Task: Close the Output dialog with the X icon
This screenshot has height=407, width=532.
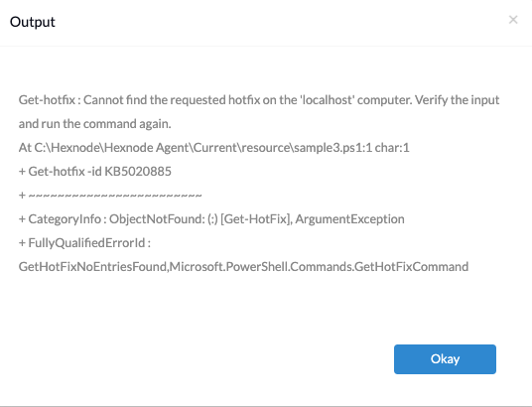Action: (513, 20)
